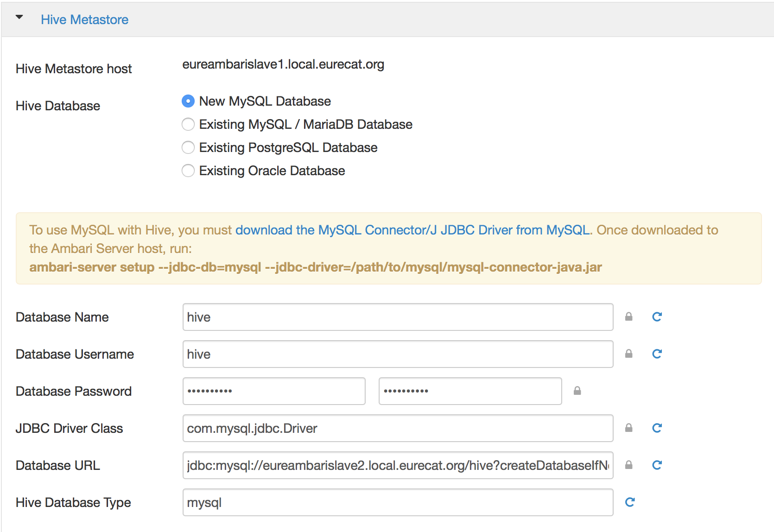774x532 pixels.
Task: Click the refresh icon beside Database Username
Action: (656, 354)
